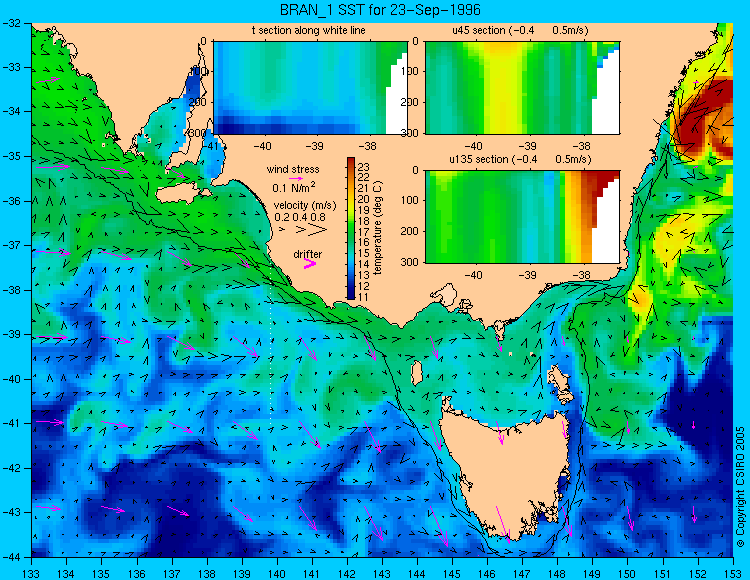
Task: Click the "wind stress" legend label
Action: coord(293,169)
